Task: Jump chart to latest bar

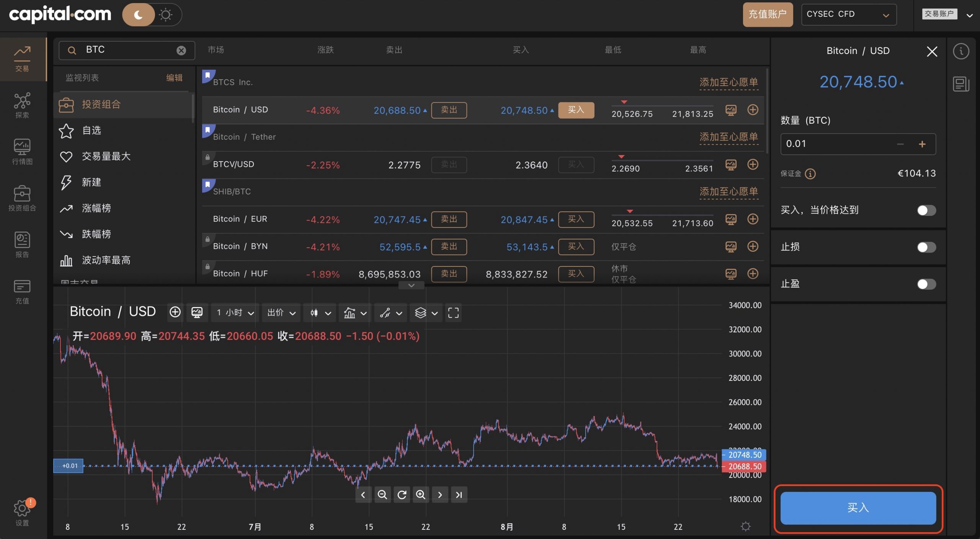Action: coord(459,495)
